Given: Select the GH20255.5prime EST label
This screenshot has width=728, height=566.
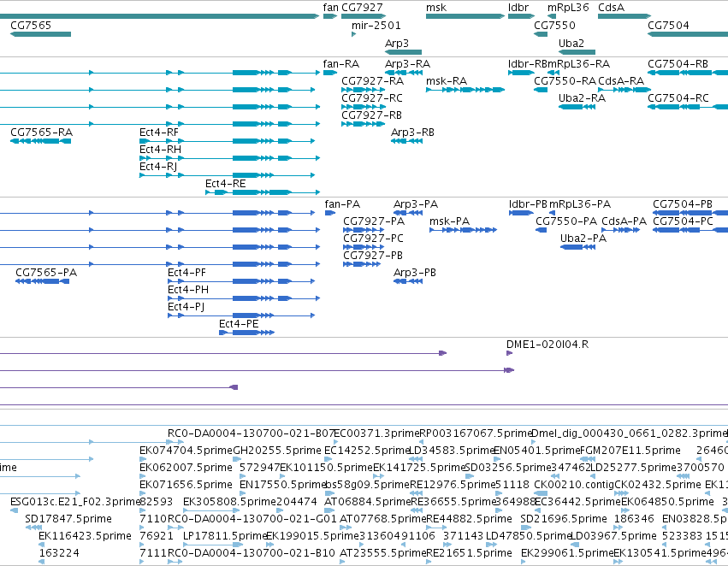Looking at the screenshot, I should coord(276,451).
